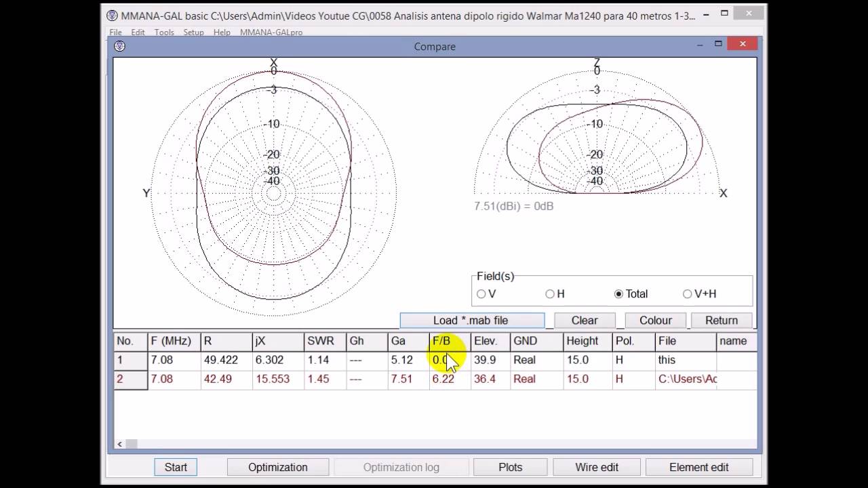868x488 pixels.
Task: Minimize the Compare window
Action: 699,44
